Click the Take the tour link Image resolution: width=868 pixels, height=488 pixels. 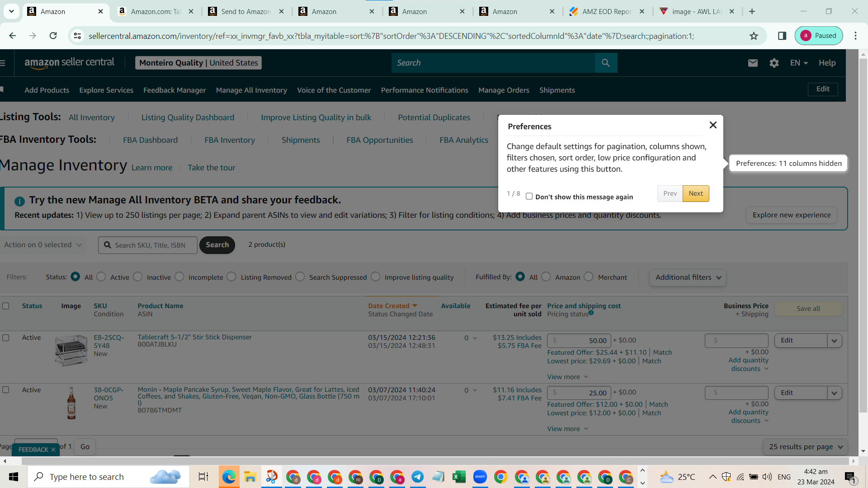coord(212,168)
